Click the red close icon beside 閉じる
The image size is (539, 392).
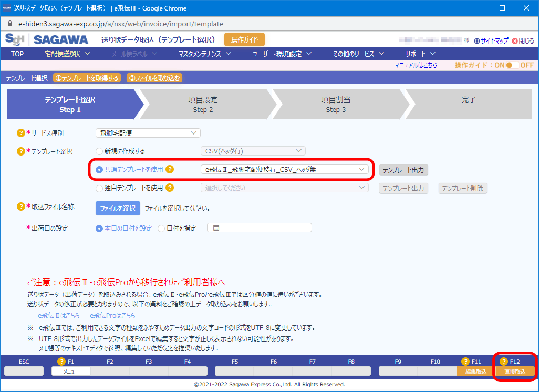pyautogui.click(x=515, y=41)
